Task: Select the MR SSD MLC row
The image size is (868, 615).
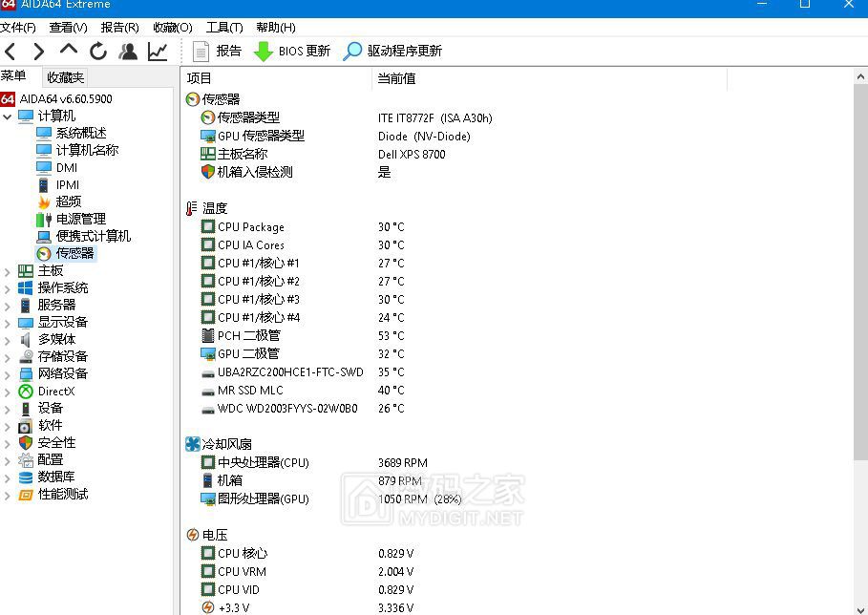Action: 303,391
